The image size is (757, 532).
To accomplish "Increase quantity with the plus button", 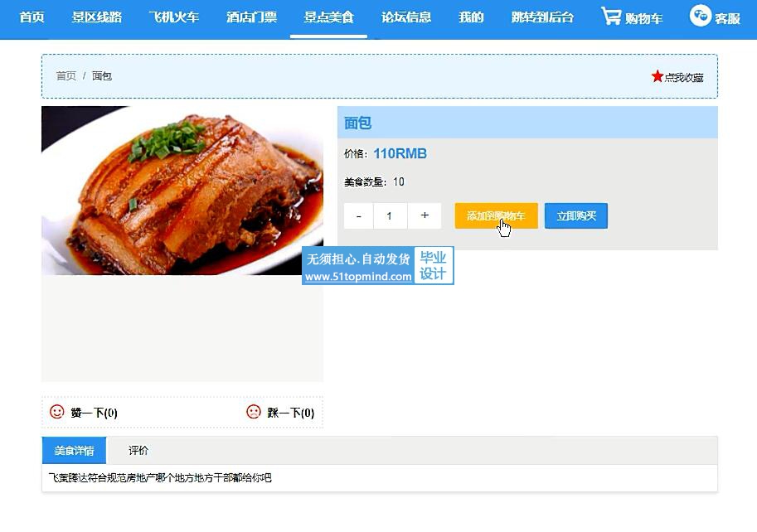I will click(x=425, y=215).
